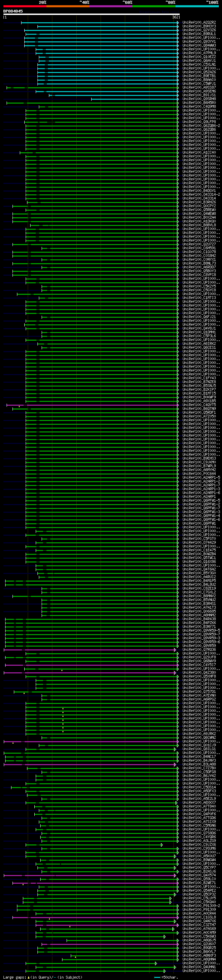Select hit label UniRef100_C1GSL8
Image resolution: width=222 pixels, height=980 pixels.
coord(199,917)
